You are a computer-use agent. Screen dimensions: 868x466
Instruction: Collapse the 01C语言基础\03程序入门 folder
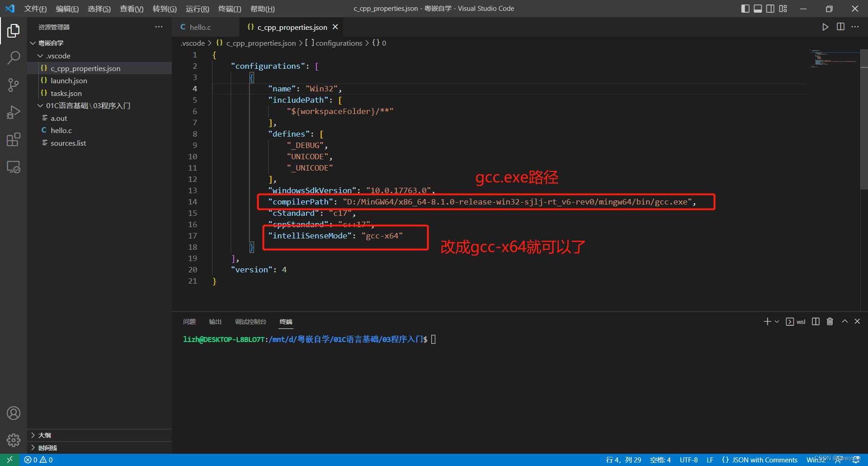40,105
